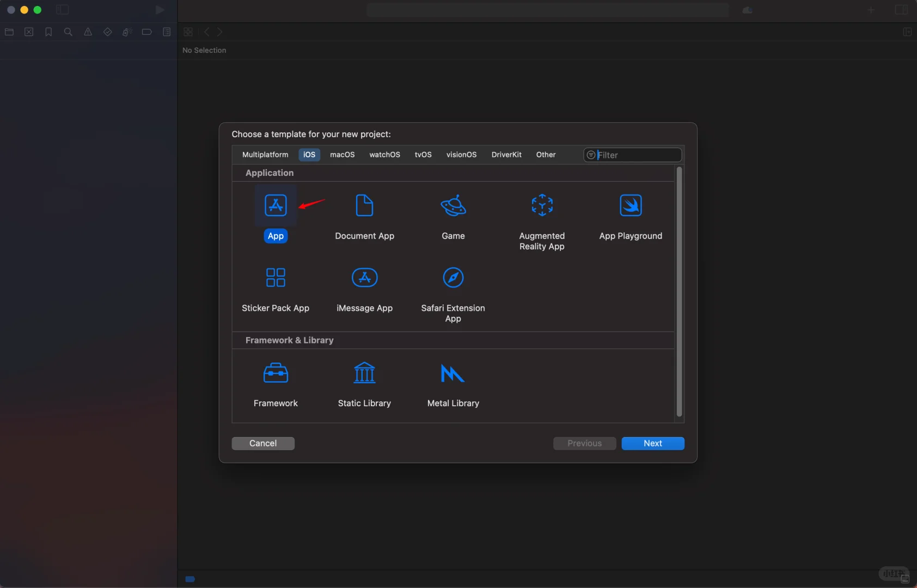917x588 pixels.
Task: Run the project with the play button
Action: pos(160,10)
